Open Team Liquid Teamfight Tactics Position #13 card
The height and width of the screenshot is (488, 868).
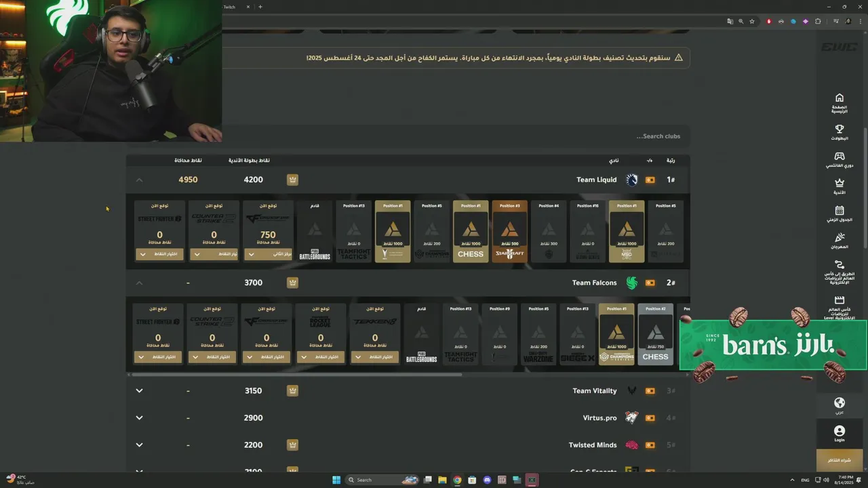coord(354,231)
